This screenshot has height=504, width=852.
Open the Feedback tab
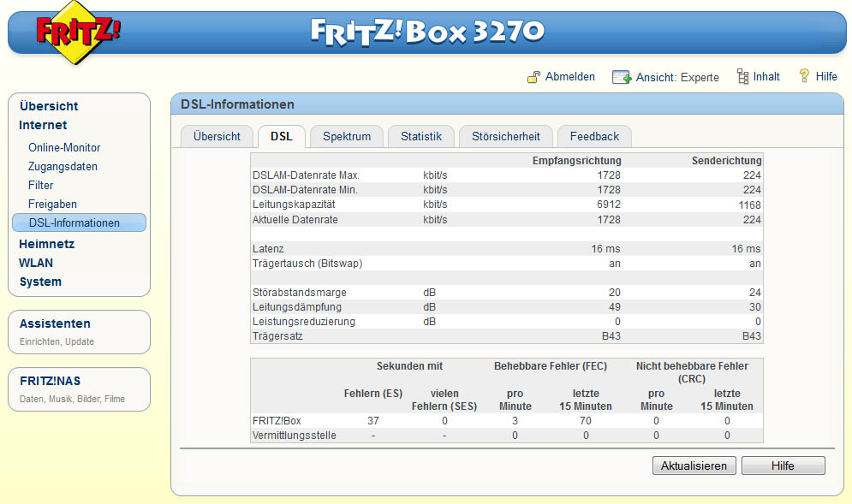click(594, 136)
